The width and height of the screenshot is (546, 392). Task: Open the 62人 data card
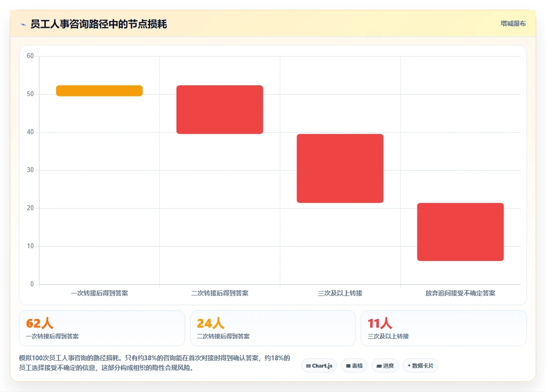102,328
